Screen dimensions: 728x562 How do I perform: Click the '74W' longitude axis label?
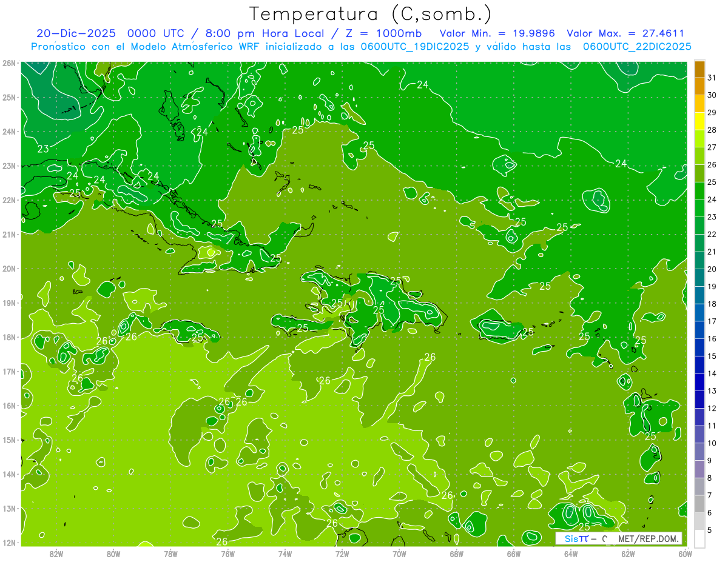(285, 553)
